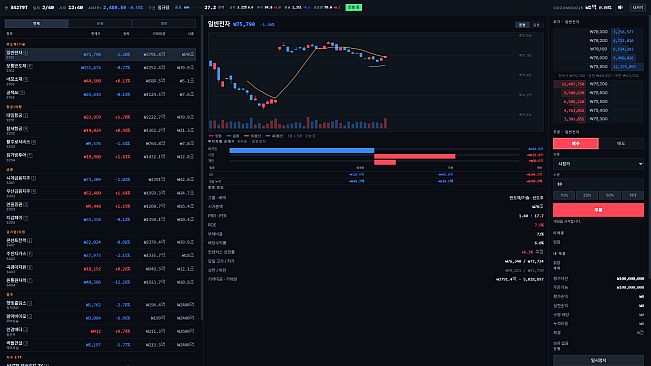
Task: Toggle the 20-day moving average legend item
Action: coord(274,136)
